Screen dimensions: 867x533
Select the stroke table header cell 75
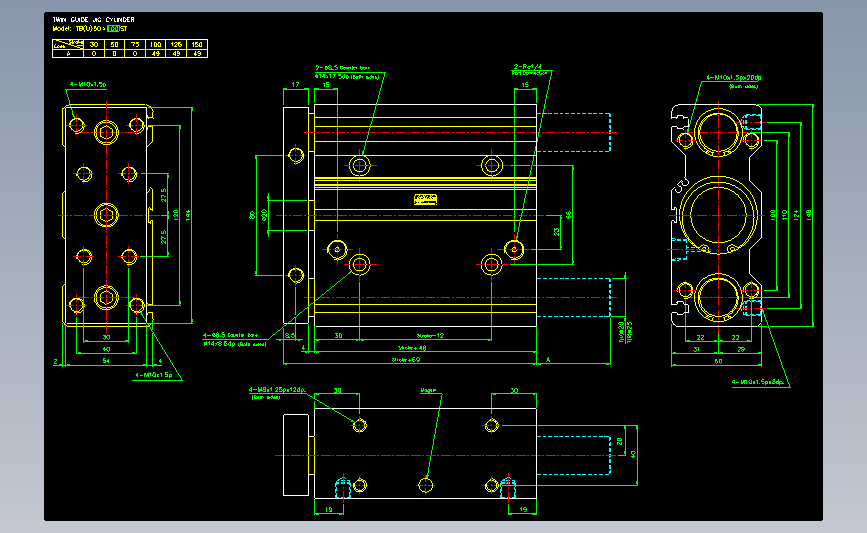tap(135, 44)
